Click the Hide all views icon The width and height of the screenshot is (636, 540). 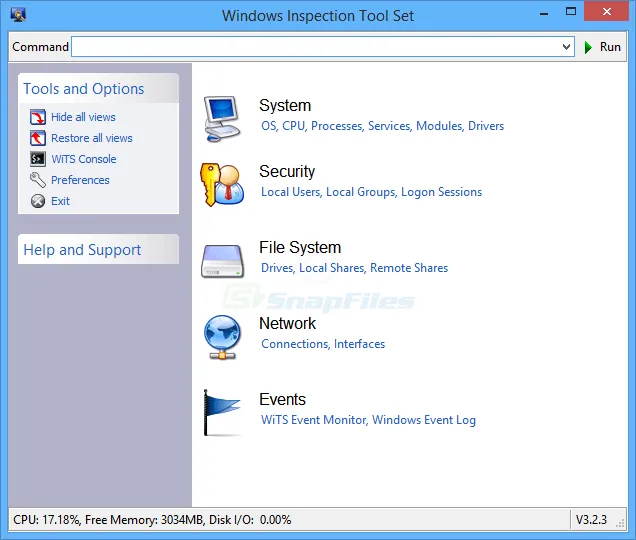38,117
